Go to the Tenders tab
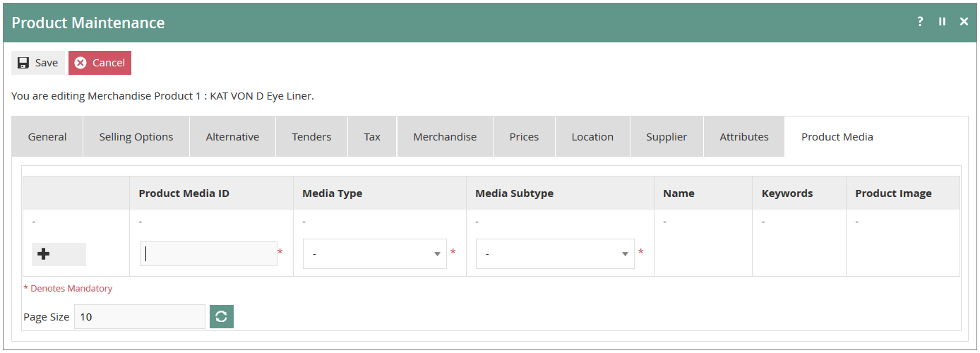Screen dimensions: 980x353 (311, 137)
